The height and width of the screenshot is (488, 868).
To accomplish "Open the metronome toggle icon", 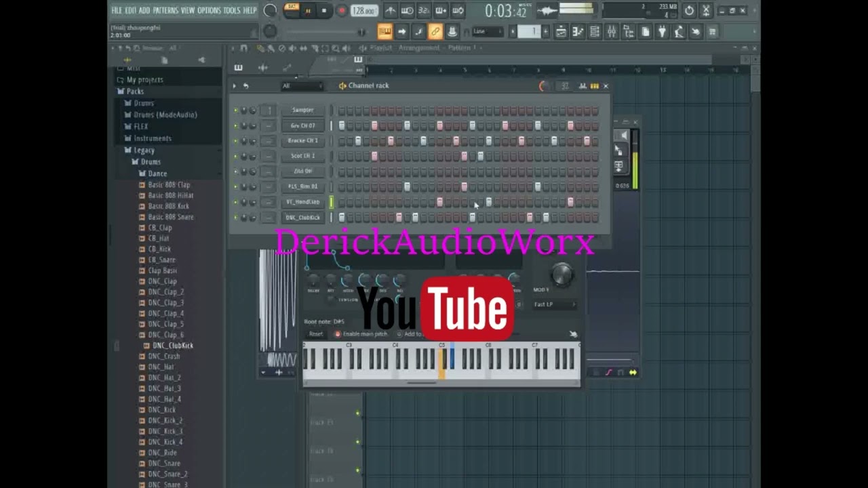I will [x=391, y=11].
